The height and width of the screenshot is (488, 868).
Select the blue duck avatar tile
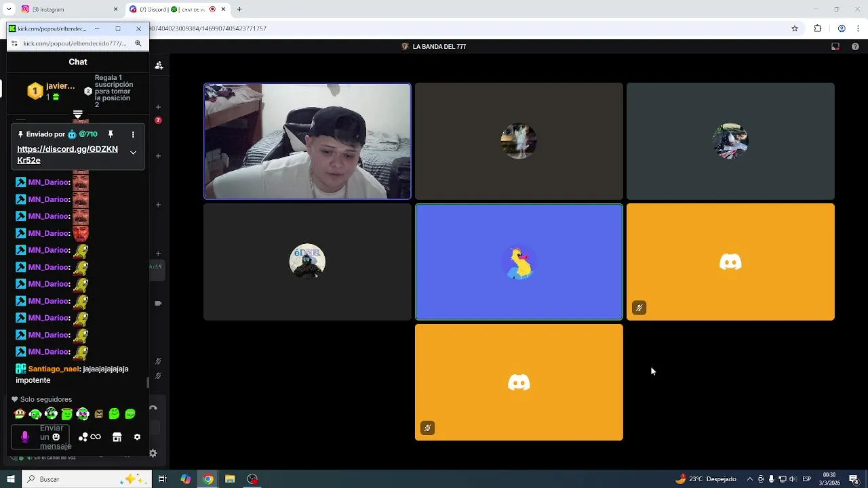point(519,262)
